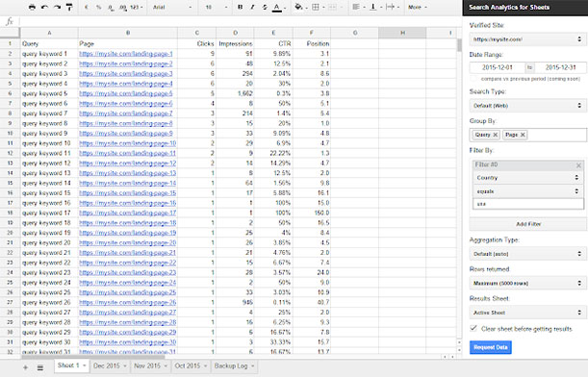Open horizontal align options

[358, 7]
